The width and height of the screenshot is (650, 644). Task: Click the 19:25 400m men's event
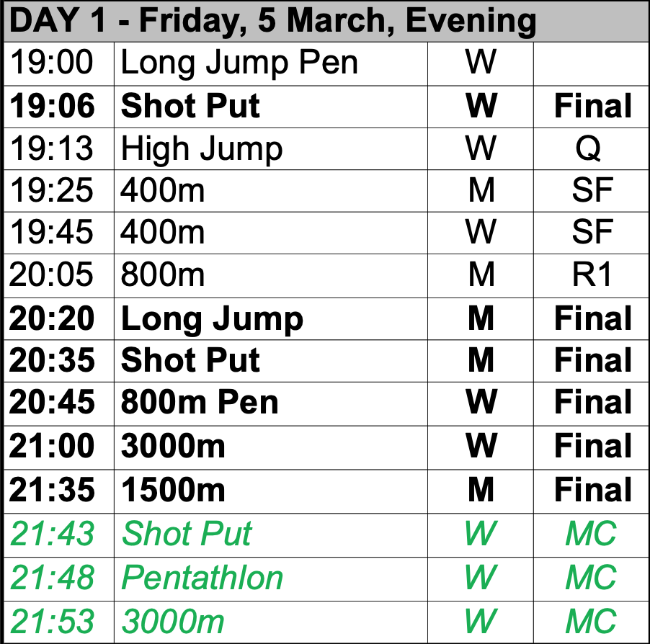click(x=163, y=191)
